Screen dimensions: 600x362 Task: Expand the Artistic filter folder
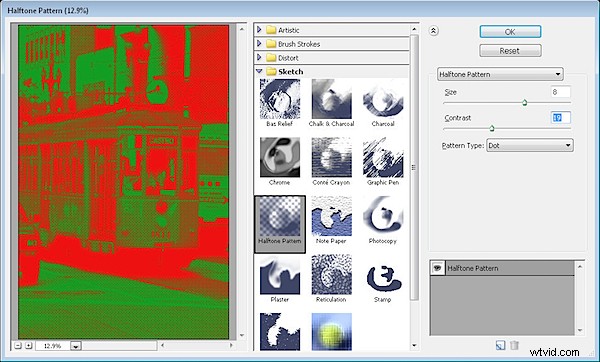[259, 29]
